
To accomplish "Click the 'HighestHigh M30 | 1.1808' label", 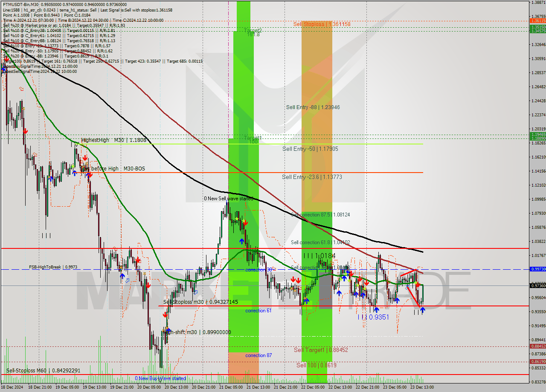I will coord(114,140).
